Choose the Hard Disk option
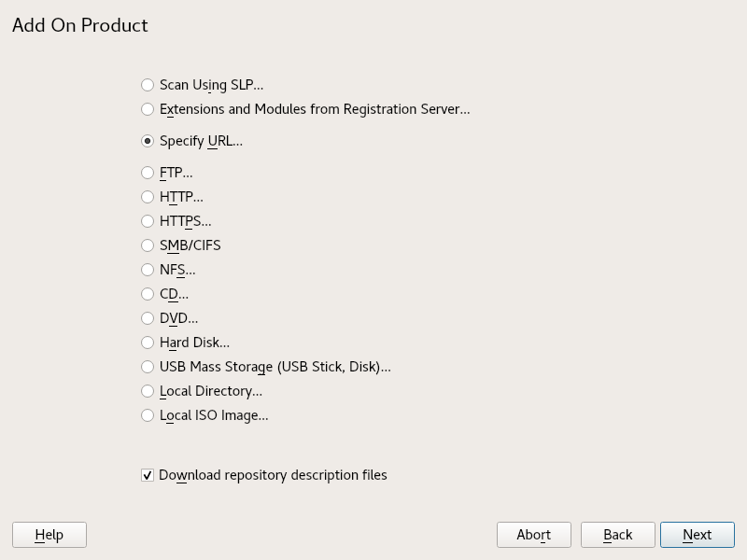The height and width of the screenshot is (560, 747). [148, 343]
